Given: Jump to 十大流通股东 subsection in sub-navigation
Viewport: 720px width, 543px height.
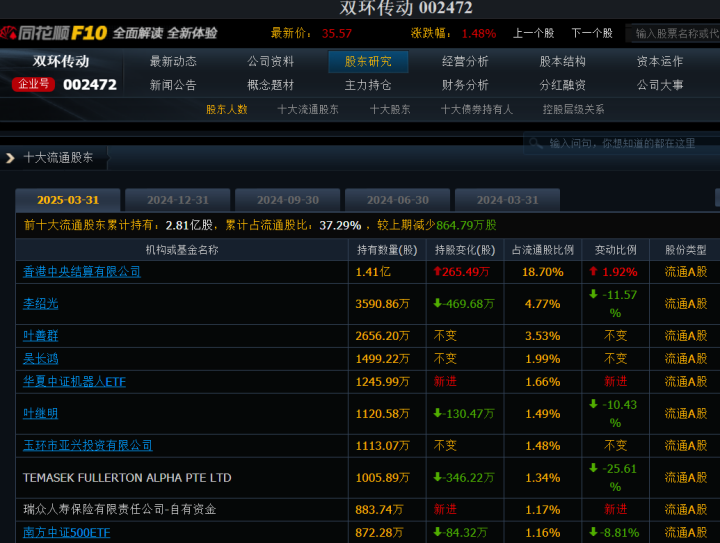Looking at the screenshot, I should (x=308, y=109).
